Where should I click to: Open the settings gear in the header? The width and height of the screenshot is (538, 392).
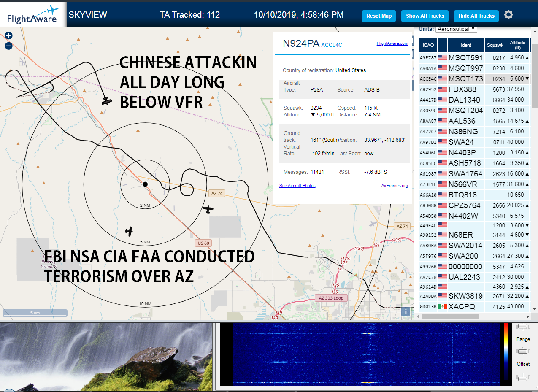508,15
